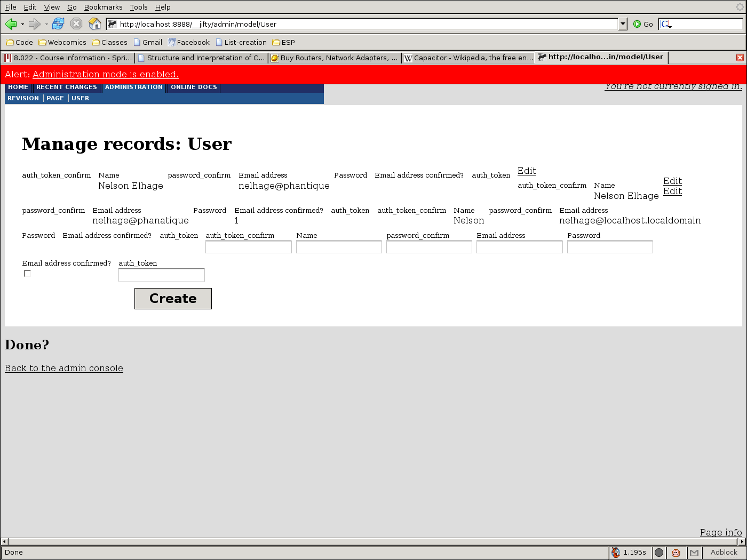Image resolution: width=747 pixels, height=560 pixels.
Task: Follow the Back to the admin console link
Action: (x=64, y=369)
